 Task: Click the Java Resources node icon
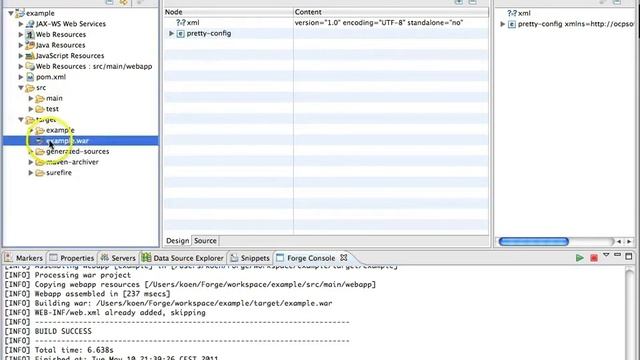click(29, 45)
